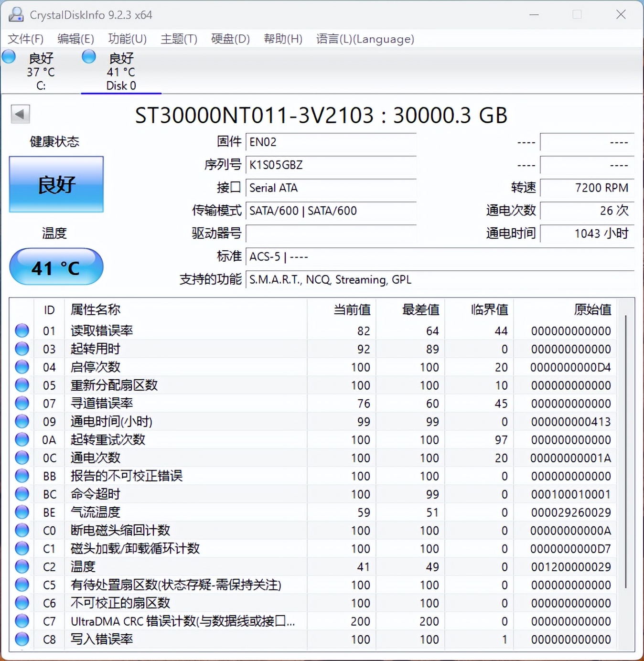The width and height of the screenshot is (644, 661).
Task: Click raw value 0000000000D4 of 启停次数
Action: tap(570, 367)
